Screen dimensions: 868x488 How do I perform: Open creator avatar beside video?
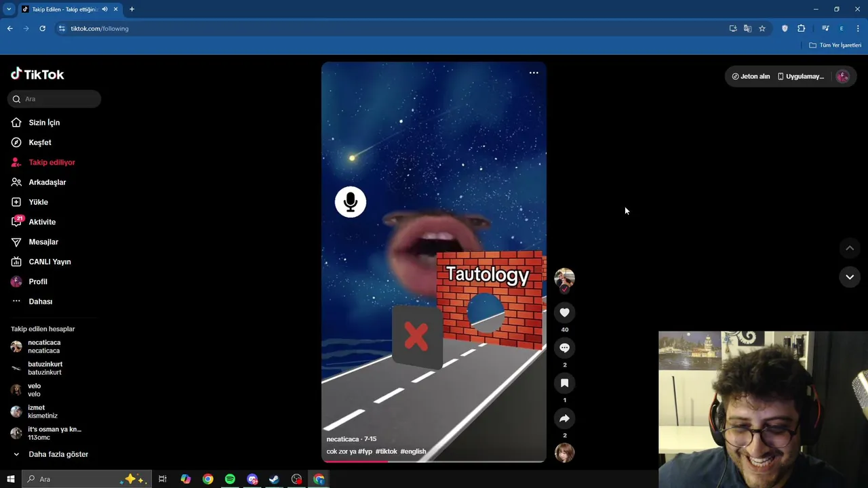coord(564,279)
